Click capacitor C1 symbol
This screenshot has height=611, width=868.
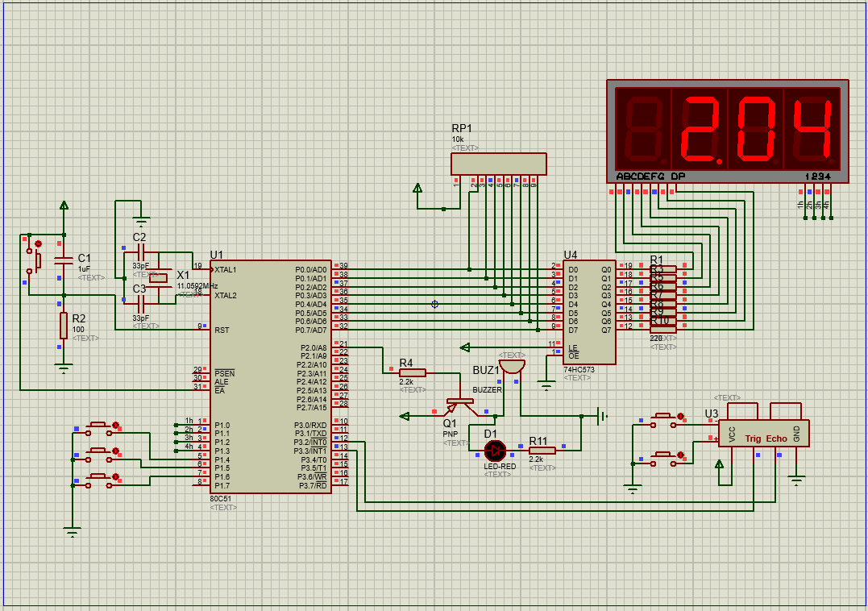[x=64, y=260]
